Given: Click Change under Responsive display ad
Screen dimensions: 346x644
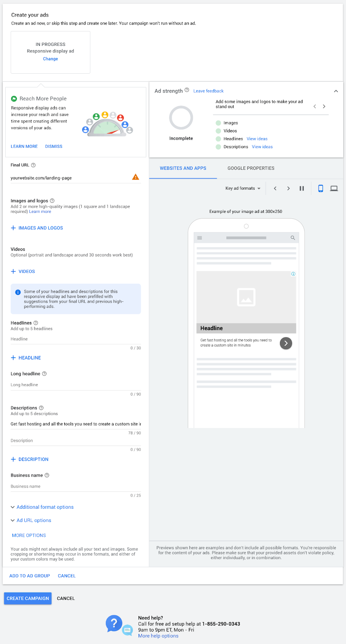Looking at the screenshot, I should 50,59.
